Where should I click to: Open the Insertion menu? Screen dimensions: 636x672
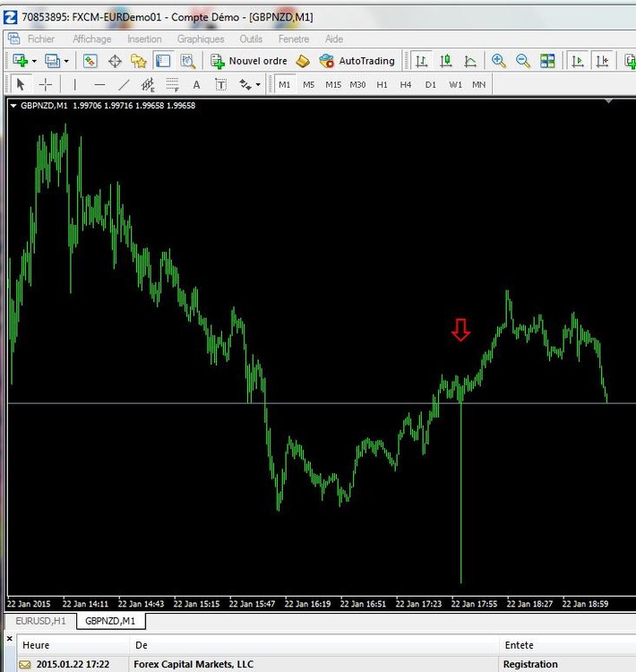(x=144, y=39)
